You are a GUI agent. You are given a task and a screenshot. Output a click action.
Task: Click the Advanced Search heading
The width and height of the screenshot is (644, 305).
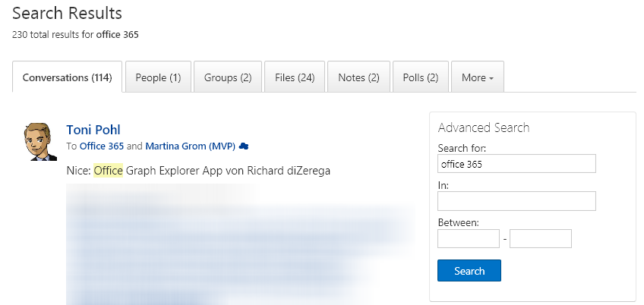[484, 127]
